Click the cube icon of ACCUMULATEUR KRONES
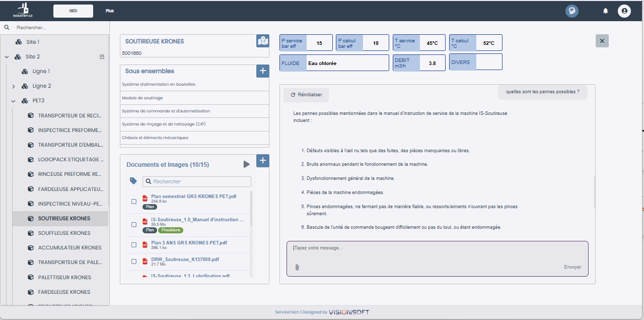Image resolution: width=644 pixels, height=320 pixels. tap(30, 248)
